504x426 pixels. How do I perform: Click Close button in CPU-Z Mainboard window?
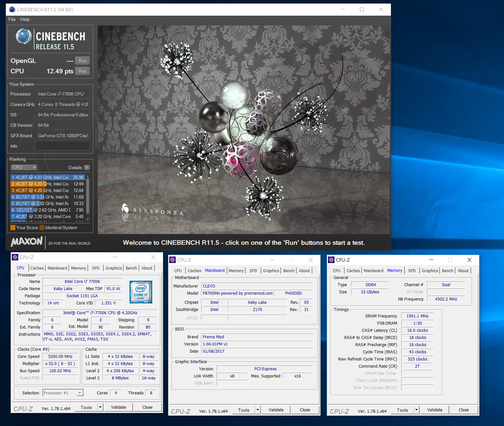point(305,410)
